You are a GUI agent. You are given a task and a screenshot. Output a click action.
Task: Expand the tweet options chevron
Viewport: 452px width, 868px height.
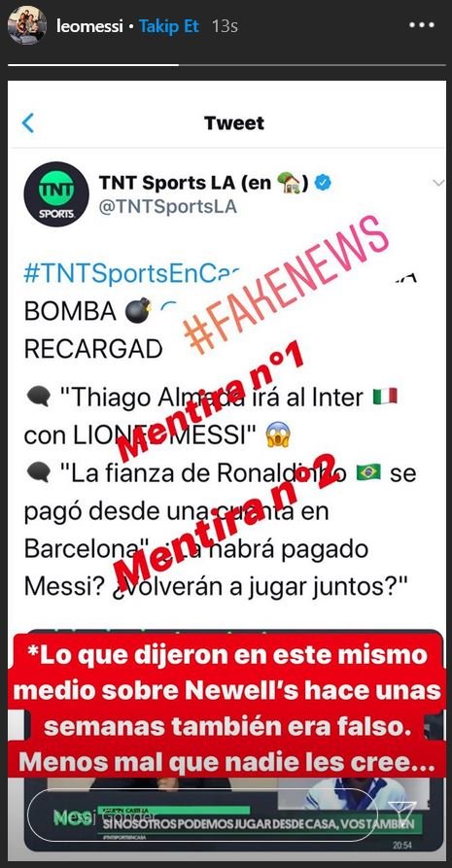click(438, 184)
